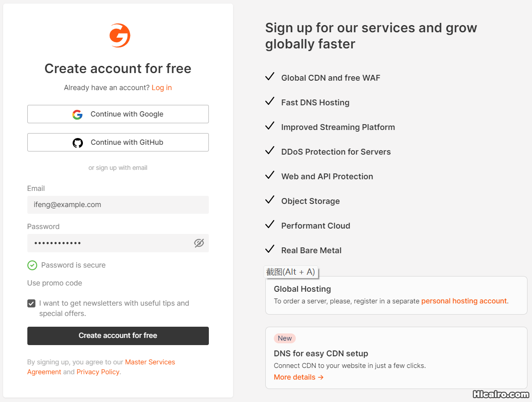Open the Log in link
This screenshot has height=402, width=532.
tap(162, 88)
